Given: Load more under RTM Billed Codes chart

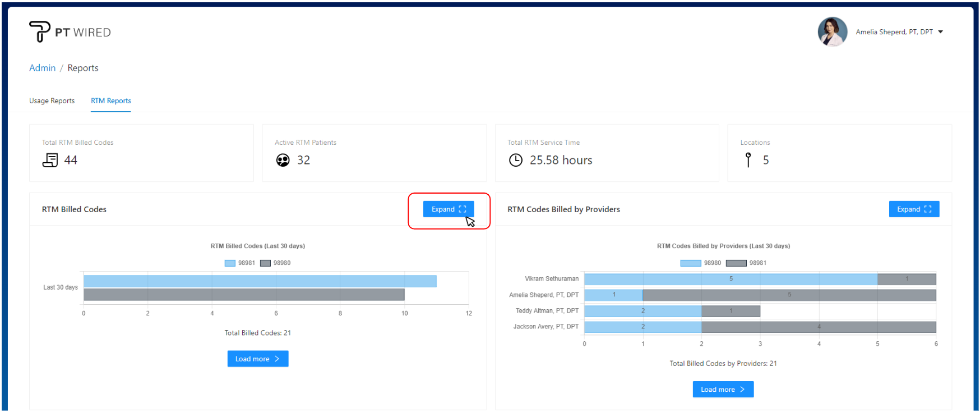Looking at the screenshot, I should 257,359.
